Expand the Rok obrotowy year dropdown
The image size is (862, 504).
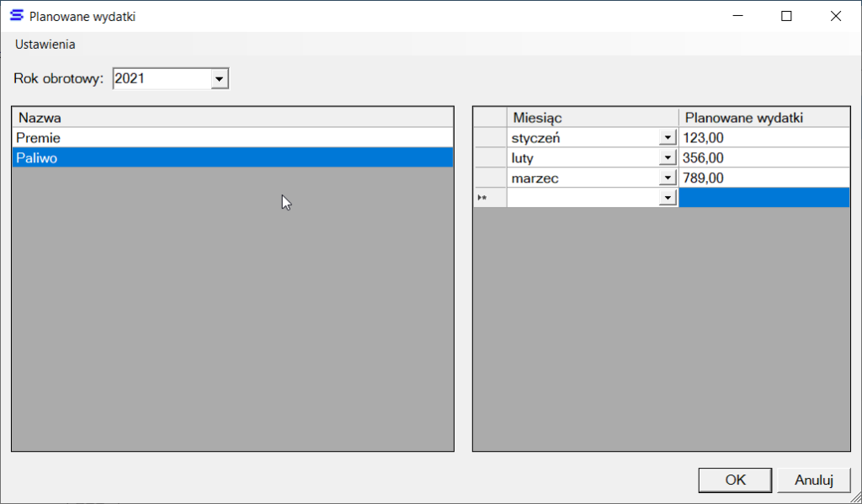pyautogui.click(x=219, y=79)
